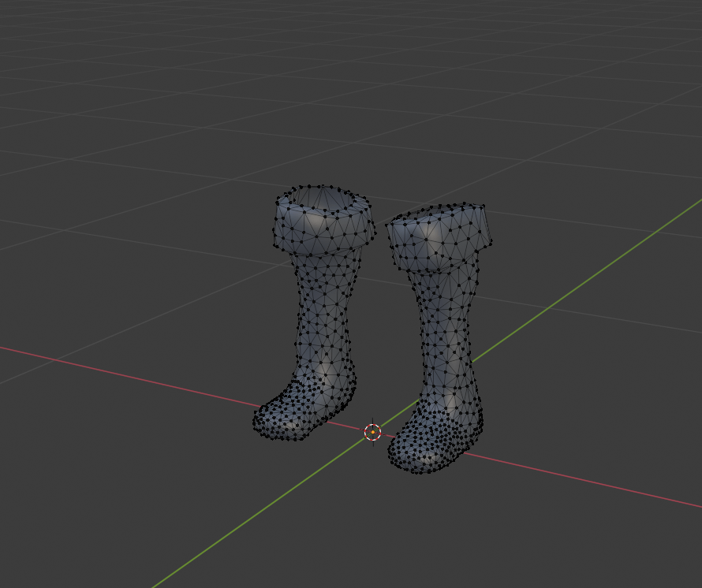Click the 3D cursor between the boots
Image resolution: width=702 pixels, height=588 pixels.
[372, 432]
